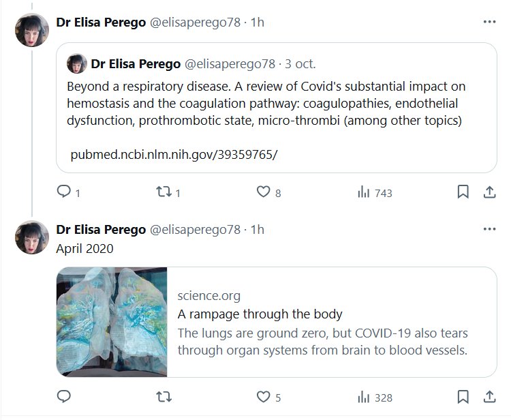Open the pubmed.ncbi.nlm.nih.gov link
This screenshot has height=420, width=511.
click(174, 155)
